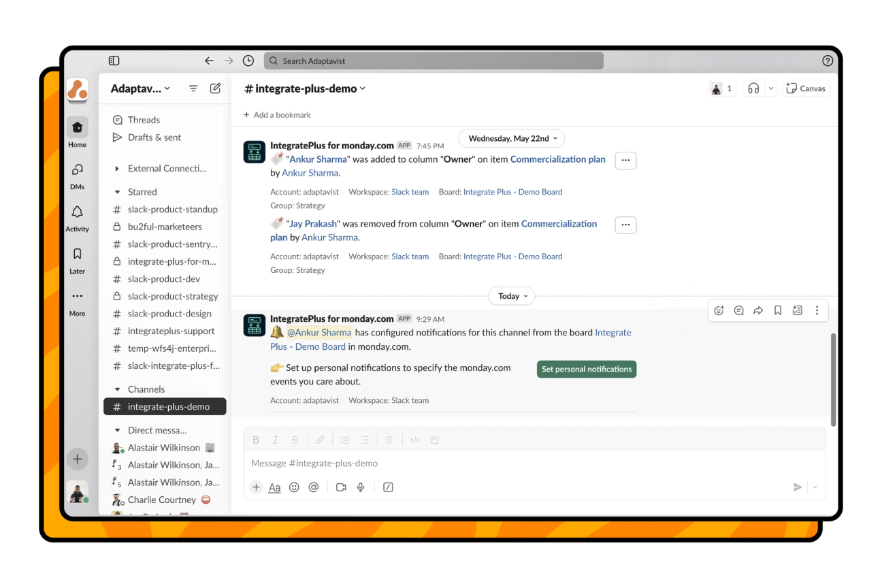Open the emoji picker in composer
Viewport: 882px width, 588px height.
coord(294,487)
